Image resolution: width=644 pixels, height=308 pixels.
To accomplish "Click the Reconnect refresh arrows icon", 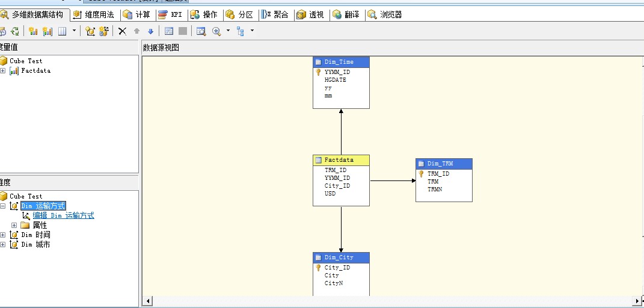I will (x=15, y=31).
